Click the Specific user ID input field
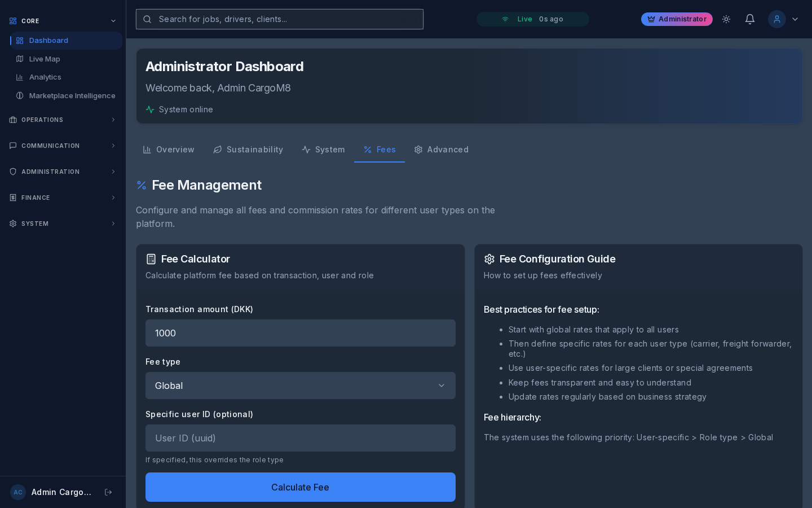812x508 pixels. click(x=301, y=438)
